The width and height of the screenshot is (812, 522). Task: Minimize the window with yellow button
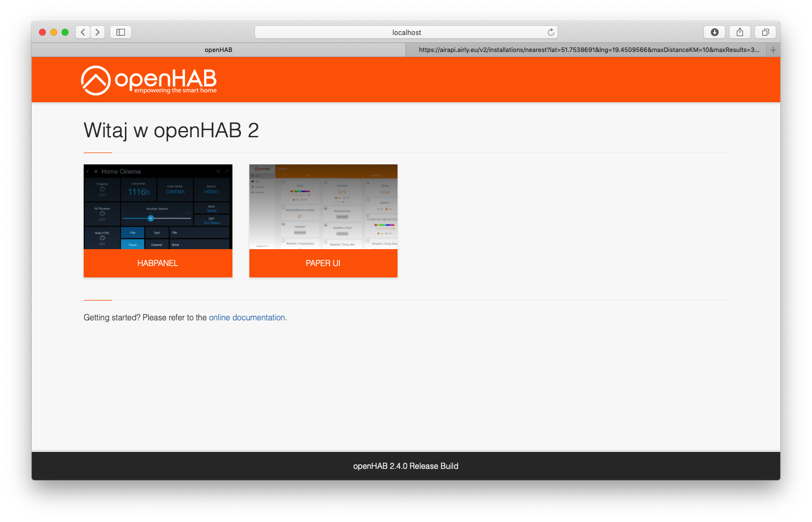click(x=54, y=32)
